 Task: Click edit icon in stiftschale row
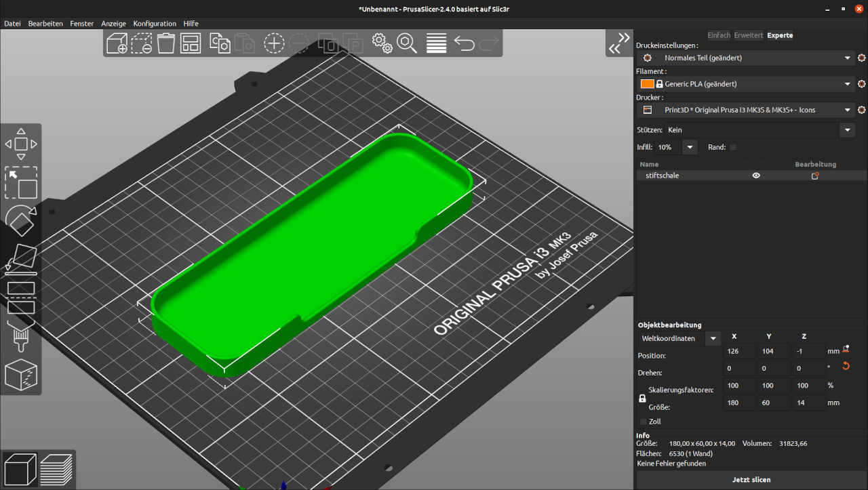tap(815, 176)
